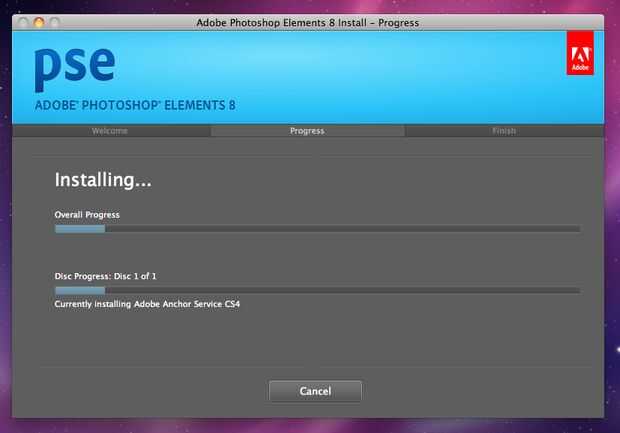620x433 pixels.
Task: Click 'Currently installing Adobe Anchor Service CS4' text
Action: (x=147, y=304)
